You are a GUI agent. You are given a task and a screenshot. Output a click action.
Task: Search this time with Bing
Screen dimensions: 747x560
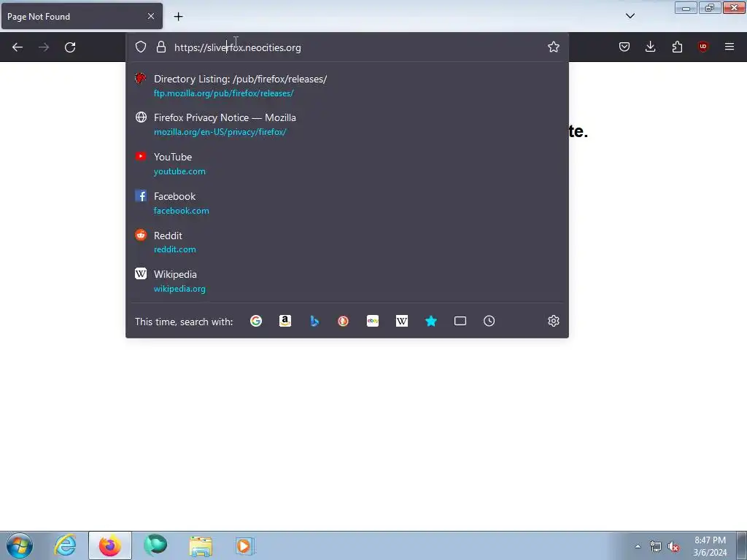click(314, 321)
